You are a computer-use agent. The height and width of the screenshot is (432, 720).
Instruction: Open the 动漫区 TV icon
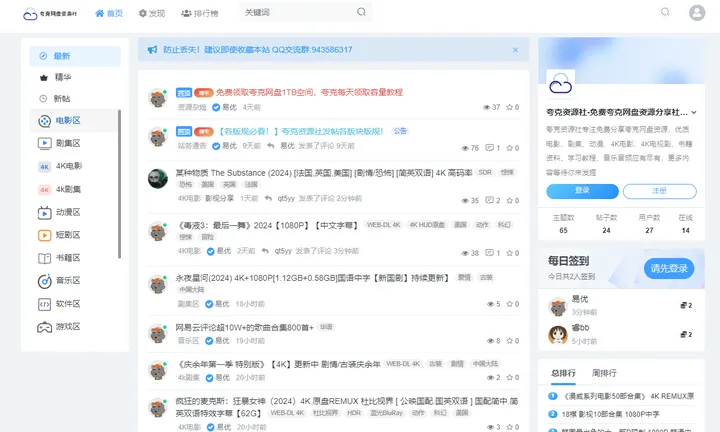[x=44, y=213]
